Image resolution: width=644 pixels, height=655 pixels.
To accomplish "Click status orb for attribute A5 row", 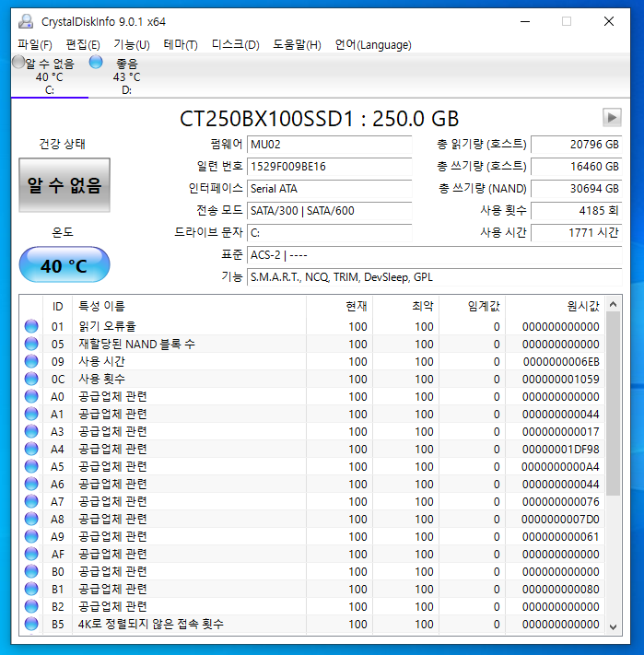I will (x=31, y=466).
